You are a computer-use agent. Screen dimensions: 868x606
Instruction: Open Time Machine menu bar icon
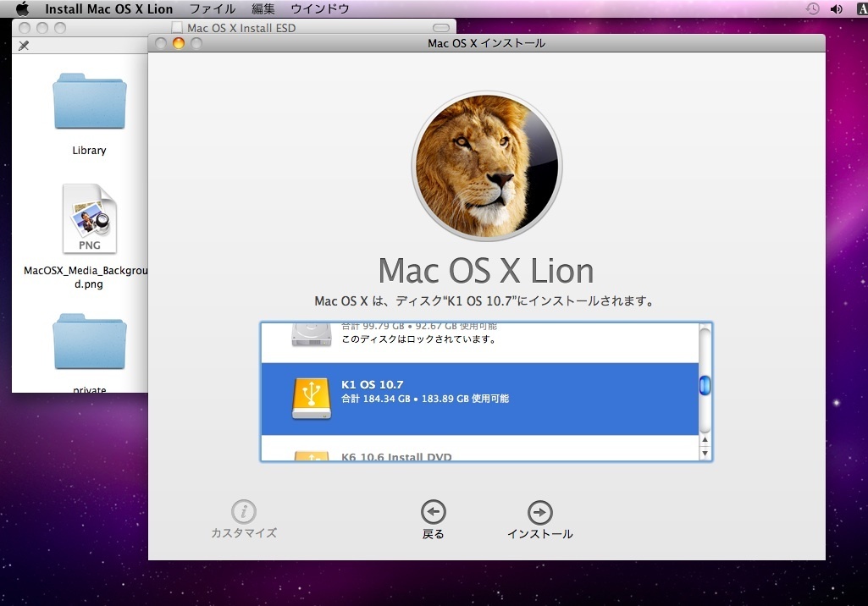pyautogui.click(x=811, y=9)
